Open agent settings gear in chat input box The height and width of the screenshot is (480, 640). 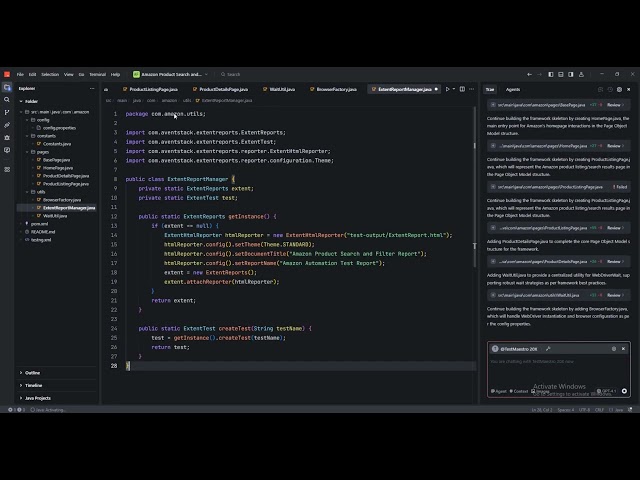point(614,349)
